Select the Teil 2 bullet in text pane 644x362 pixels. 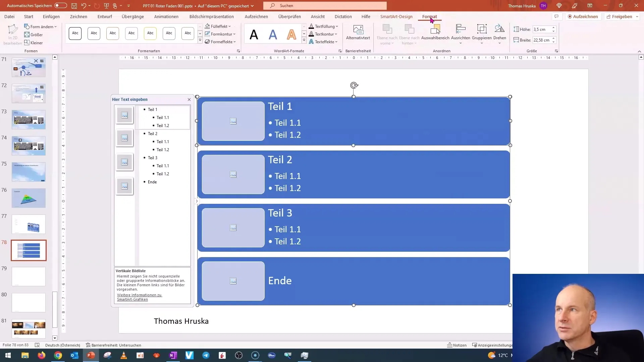[152, 134]
